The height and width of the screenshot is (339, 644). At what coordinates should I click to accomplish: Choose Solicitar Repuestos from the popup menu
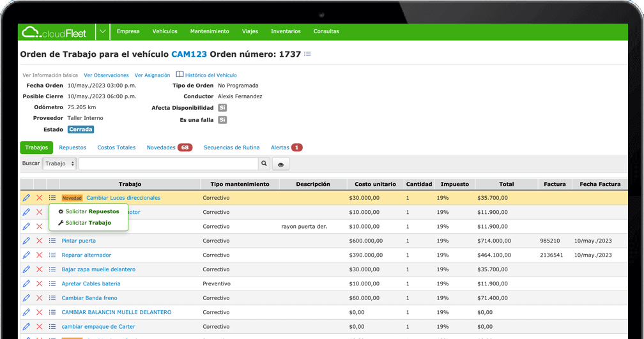[89, 211]
